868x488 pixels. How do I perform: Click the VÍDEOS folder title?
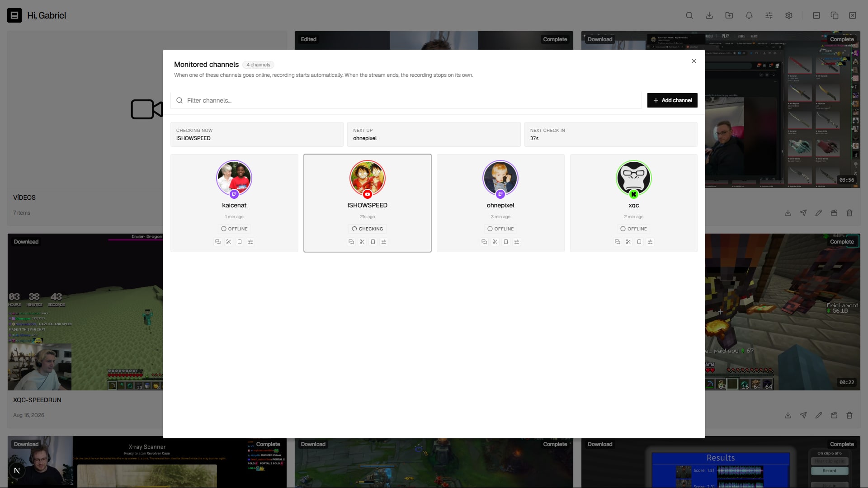(x=24, y=197)
